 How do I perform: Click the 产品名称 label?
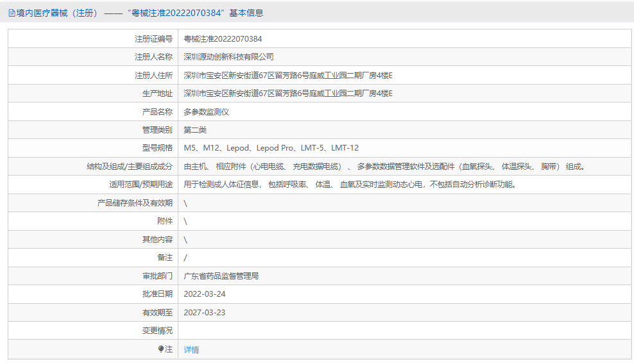click(x=157, y=112)
